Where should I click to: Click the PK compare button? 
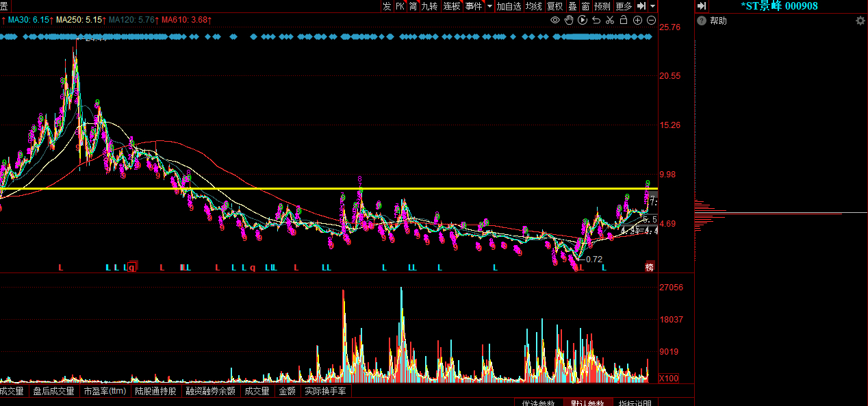click(400, 5)
